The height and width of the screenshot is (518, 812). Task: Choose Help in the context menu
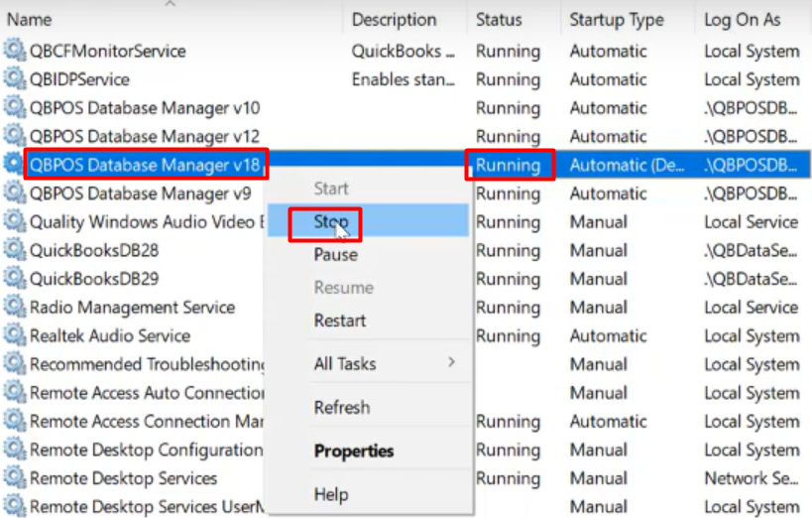tap(368, 494)
